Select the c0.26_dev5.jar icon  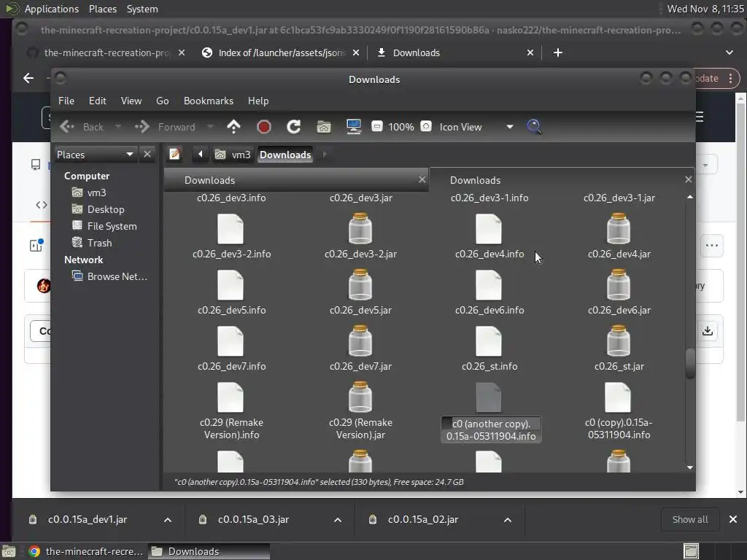(x=360, y=285)
